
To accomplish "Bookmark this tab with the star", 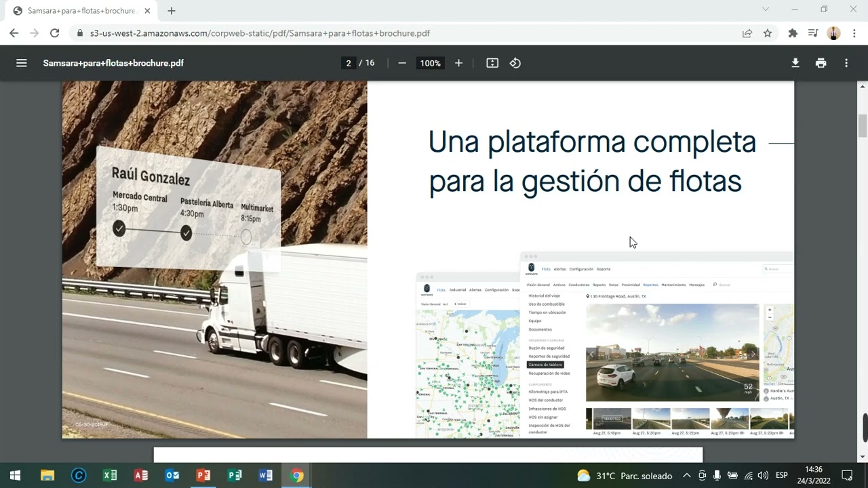I will (x=768, y=33).
